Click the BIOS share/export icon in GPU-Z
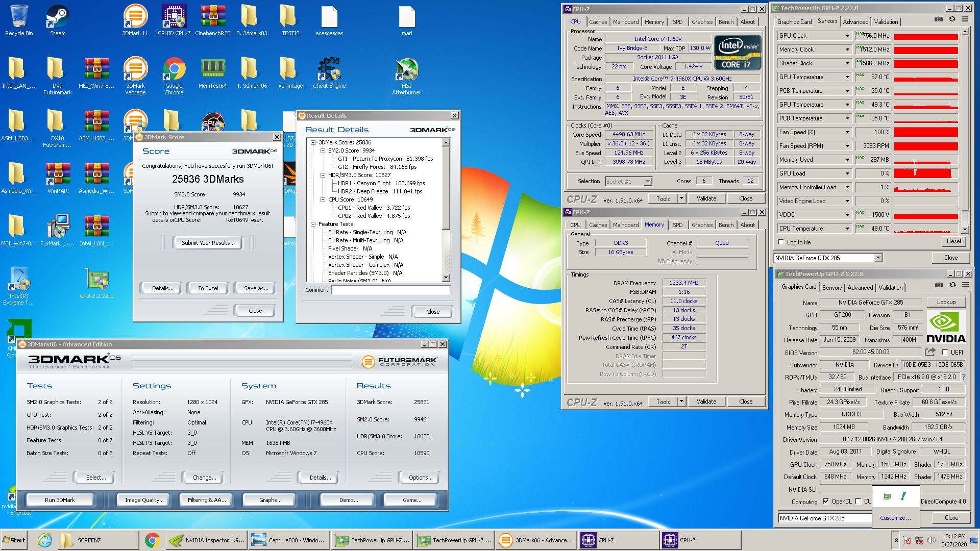This screenshot has height=551, width=980. click(930, 352)
